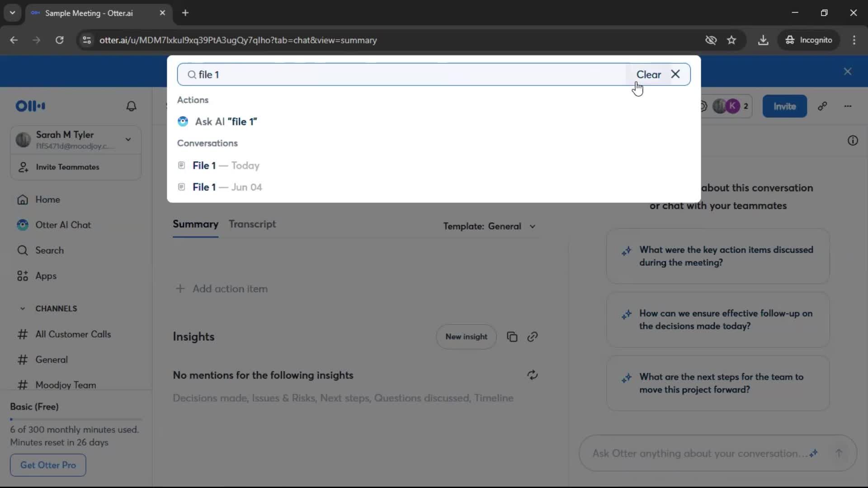Send chat message arrow button
Image resolution: width=868 pixels, height=488 pixels.
(839, 453)
